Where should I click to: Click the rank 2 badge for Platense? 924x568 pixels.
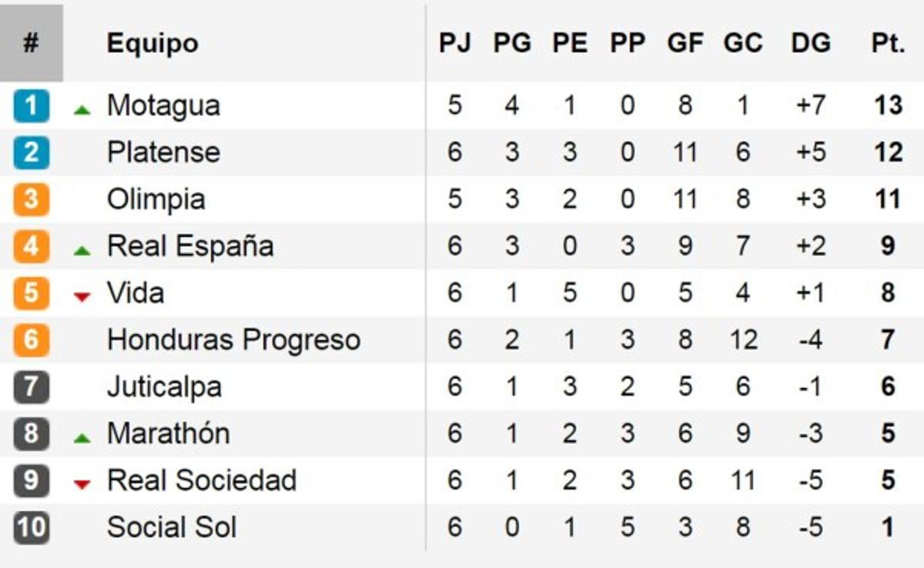[x=31, y=152]
